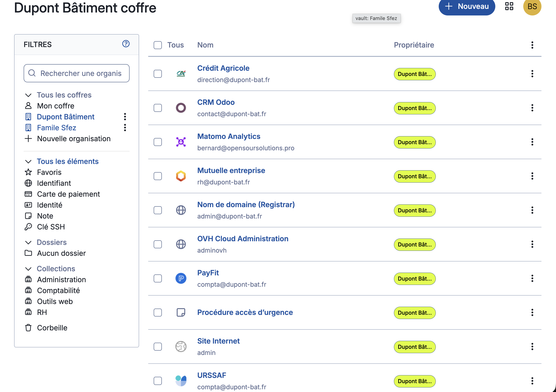Open the Corbeille trash filter
Screen dimensions: 556x392
52,328
